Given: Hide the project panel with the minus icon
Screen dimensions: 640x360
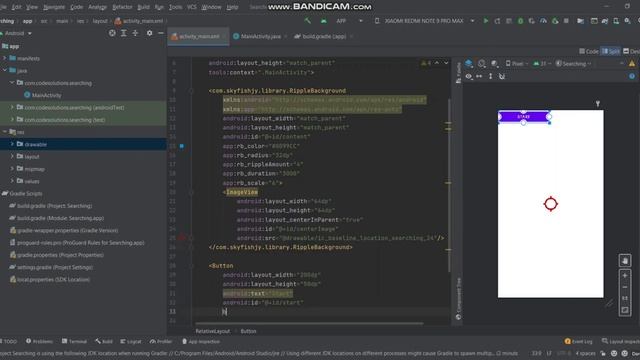Looking at the screenshot, I should (161, 33).
